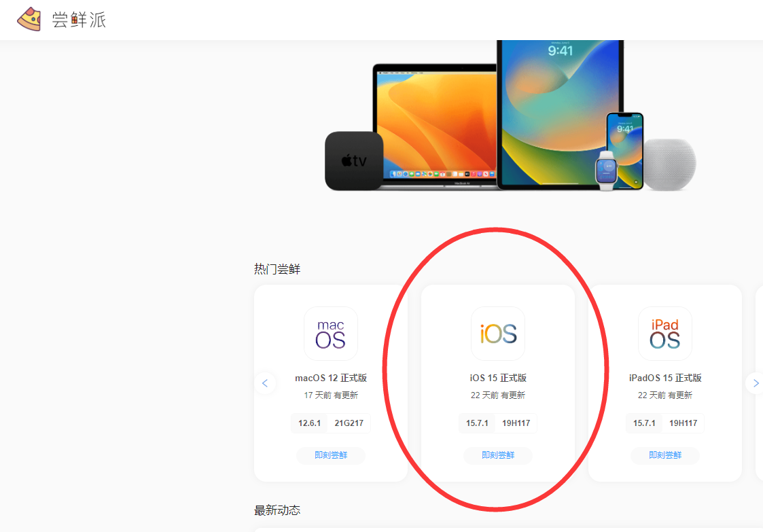This screenshot has height=532, width=763.
Task: Click 即刻尝鲜 under iOS 15
Action: tap(498, 455)
